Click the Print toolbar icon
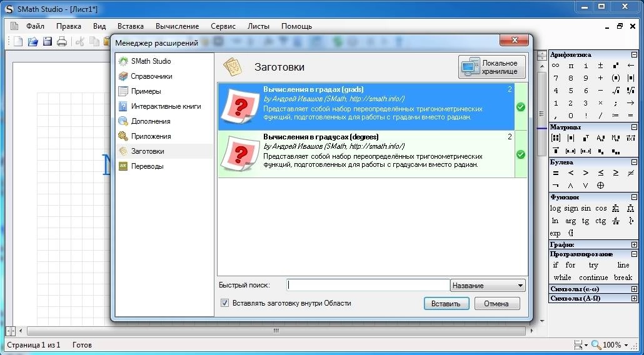644x355 pixels. click(x=62, y=41)
